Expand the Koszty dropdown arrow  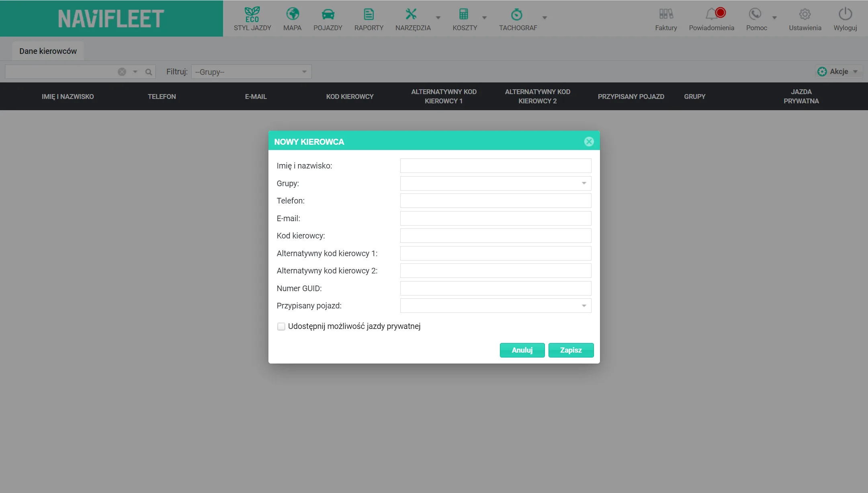tap(485, 18)
